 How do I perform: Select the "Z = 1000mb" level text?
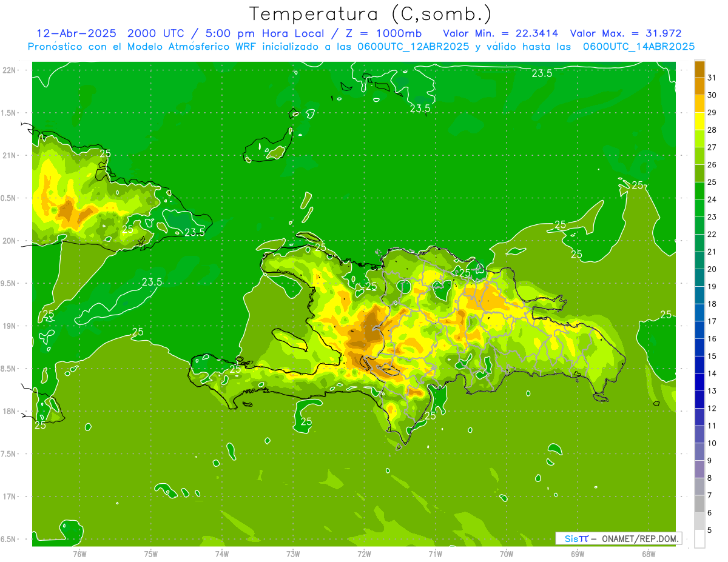click(x=385, y=33)
